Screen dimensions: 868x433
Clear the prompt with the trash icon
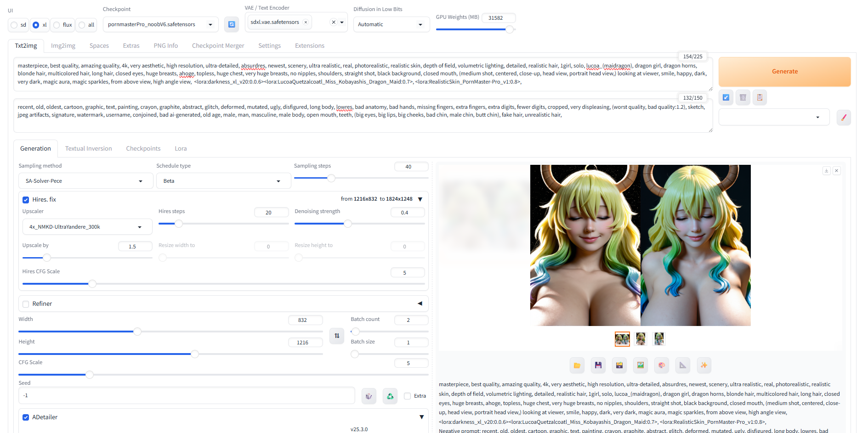(x=743, y=97)
